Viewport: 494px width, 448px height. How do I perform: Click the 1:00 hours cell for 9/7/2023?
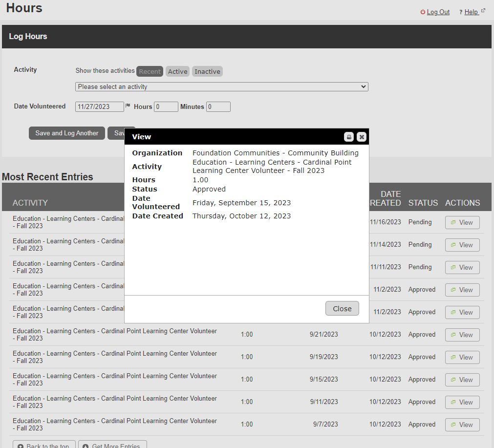[x=247, y=425]
